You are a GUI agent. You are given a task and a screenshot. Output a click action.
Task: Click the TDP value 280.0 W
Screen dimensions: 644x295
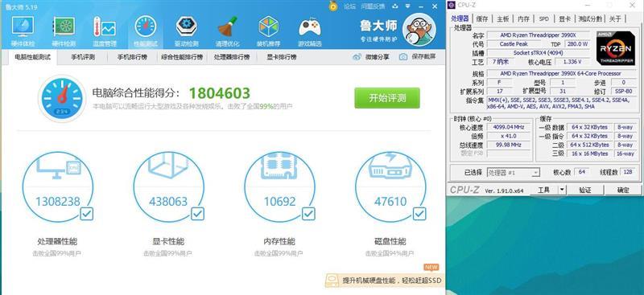[x=576, y=44]
